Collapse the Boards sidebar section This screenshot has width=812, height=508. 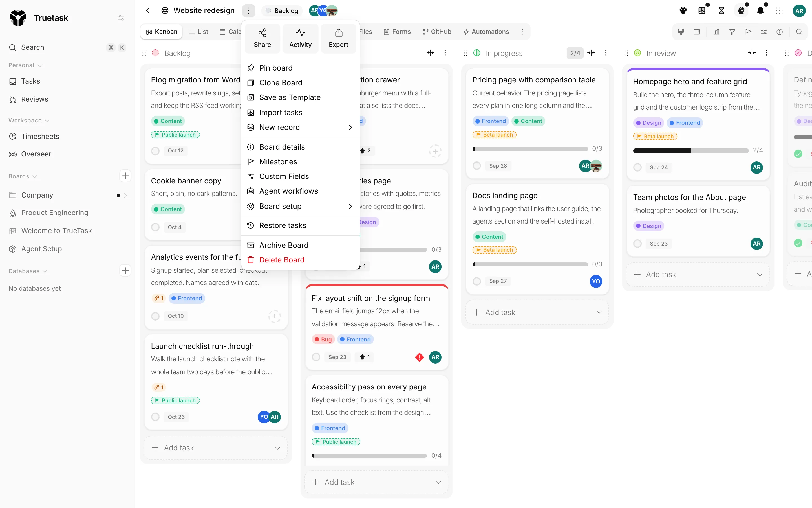pyautogui.click(x=23, y=176)
